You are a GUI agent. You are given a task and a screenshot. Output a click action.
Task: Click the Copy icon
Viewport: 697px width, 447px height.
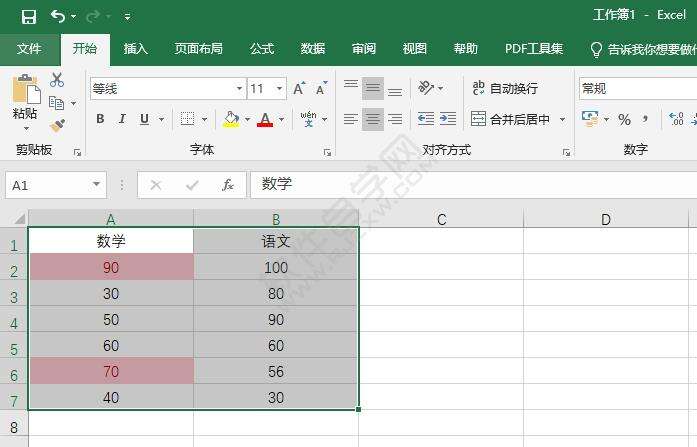click(56, 103)
